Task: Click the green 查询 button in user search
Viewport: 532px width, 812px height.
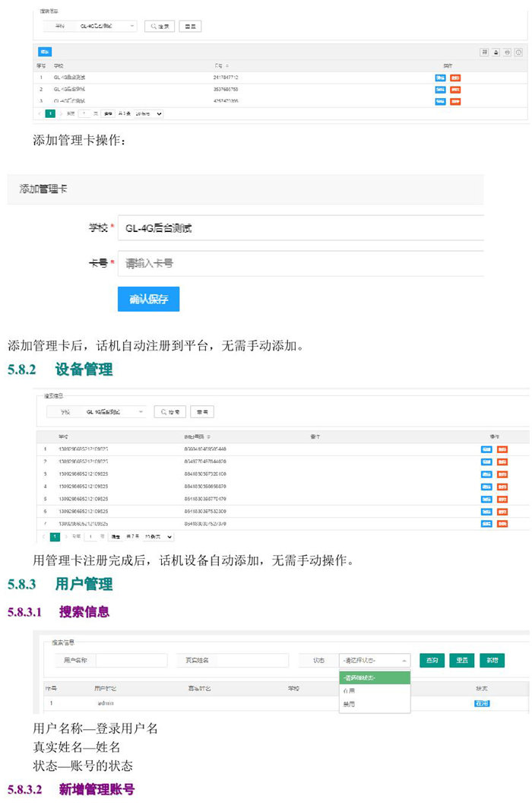Action: coord(432,661)
